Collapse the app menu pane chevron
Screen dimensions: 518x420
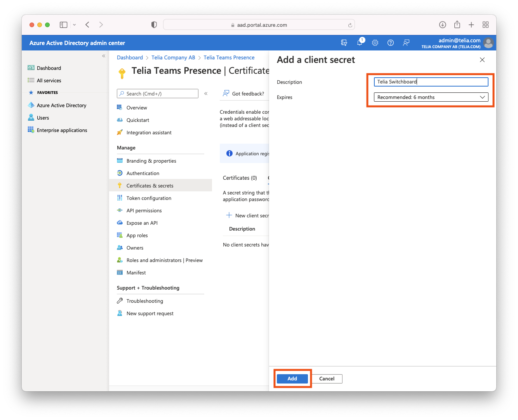tap(206, 94)
